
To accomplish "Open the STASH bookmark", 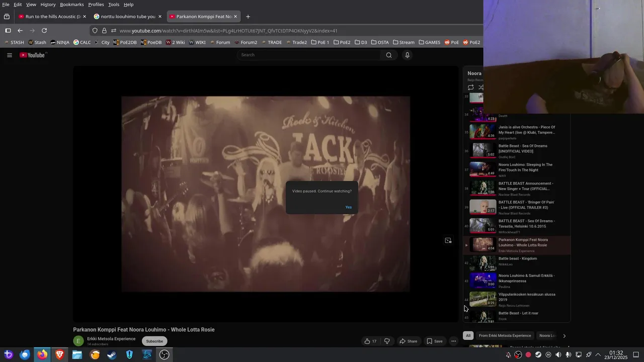I will pyautogui.click(x=14, y=42).
